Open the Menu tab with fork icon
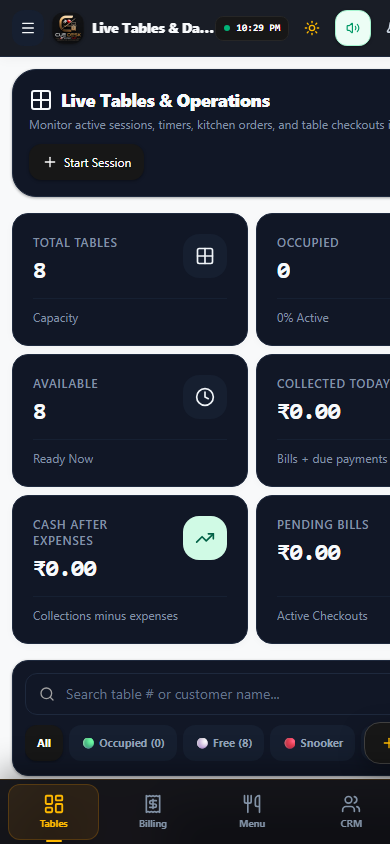The height and width of the screenshot is (844, 390). [x=252, y=811]
